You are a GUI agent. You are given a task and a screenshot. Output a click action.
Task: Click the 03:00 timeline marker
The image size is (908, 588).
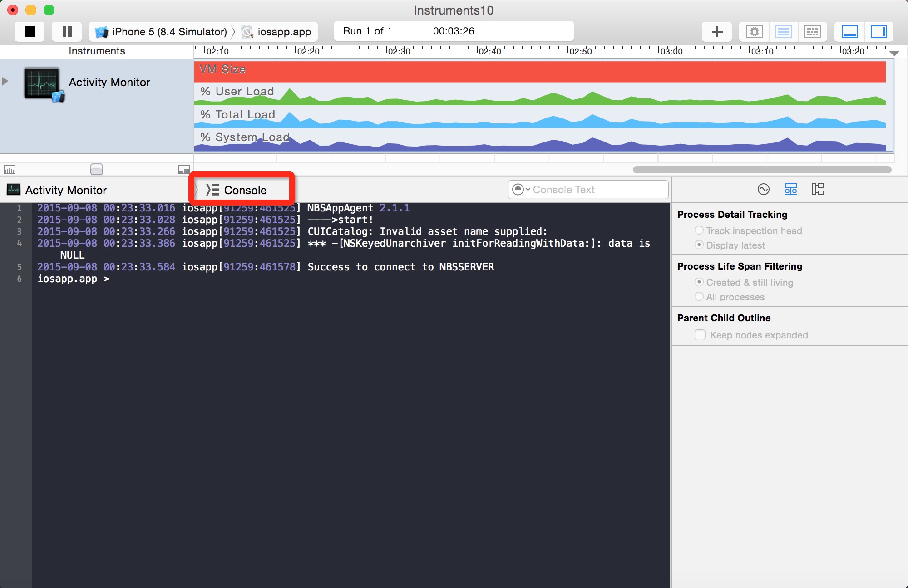[671, 51]
